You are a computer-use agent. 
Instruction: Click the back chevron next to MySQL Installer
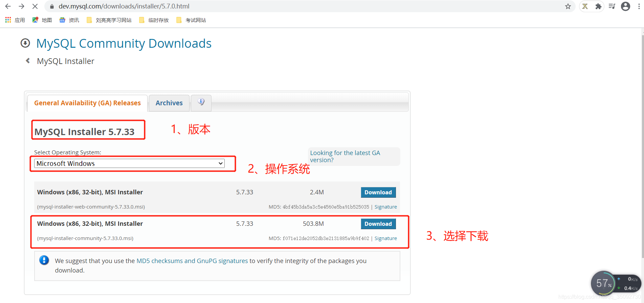click(x=28, y=61)
